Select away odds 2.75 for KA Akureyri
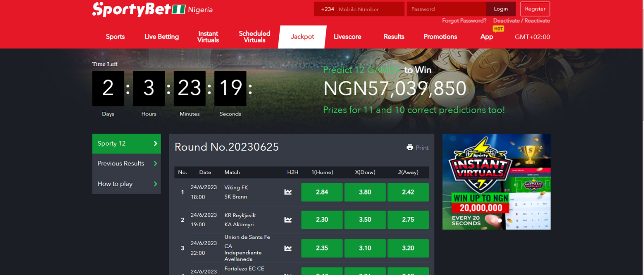 (408, 220)
